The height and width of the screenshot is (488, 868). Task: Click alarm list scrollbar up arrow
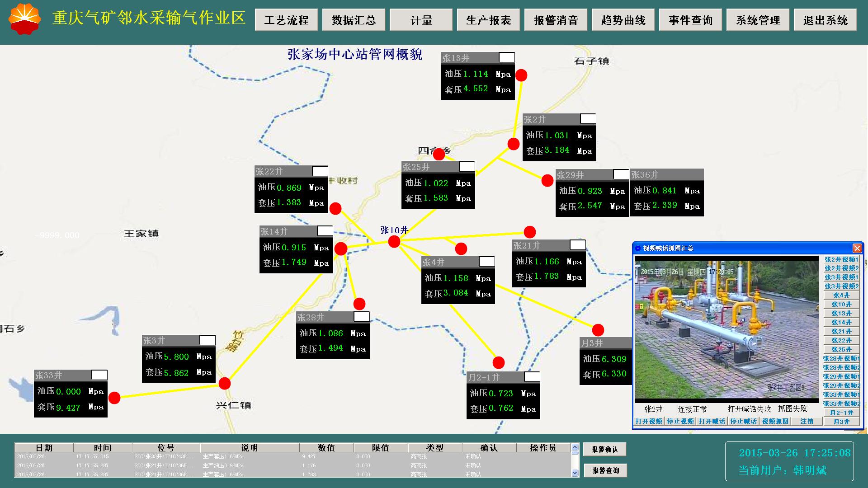pos(575,447)
